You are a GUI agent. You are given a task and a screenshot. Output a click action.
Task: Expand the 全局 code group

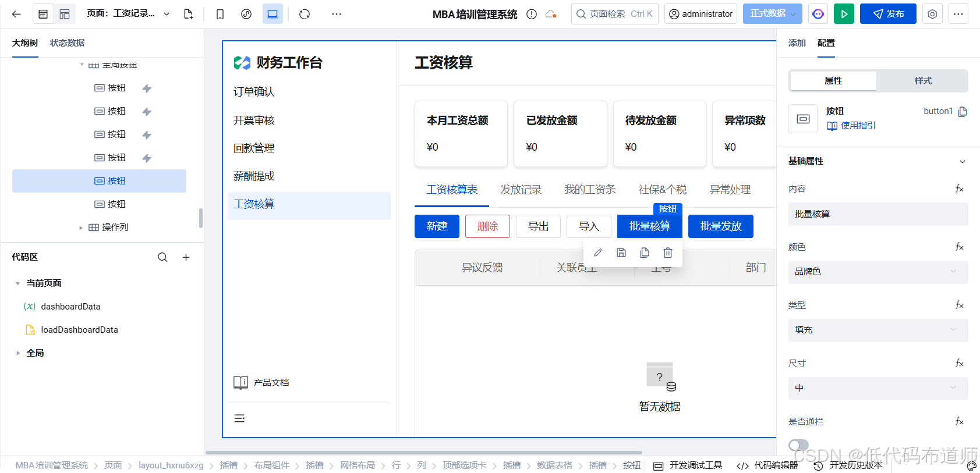pos(17,353)
